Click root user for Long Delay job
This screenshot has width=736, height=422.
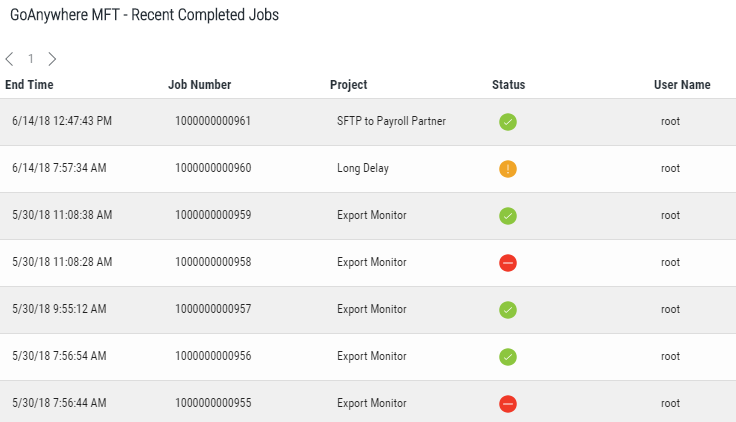click(x=670, y=169)
